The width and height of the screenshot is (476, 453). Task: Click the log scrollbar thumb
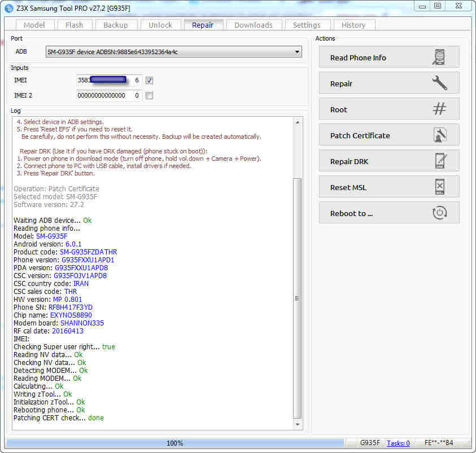coord(298,298)
